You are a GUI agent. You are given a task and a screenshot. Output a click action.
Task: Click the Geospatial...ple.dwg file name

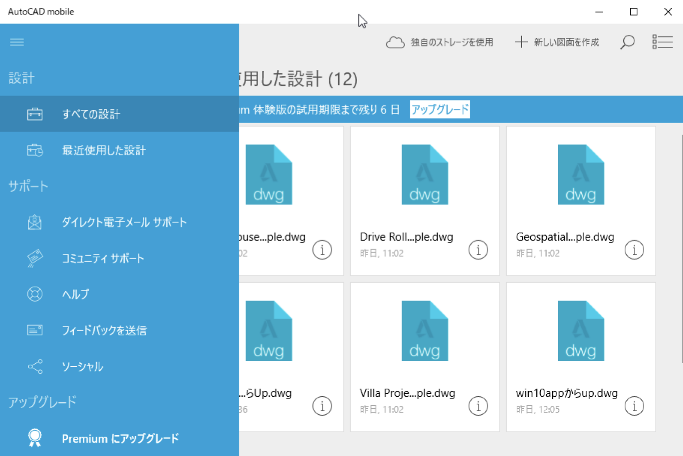tap(565, 237)
